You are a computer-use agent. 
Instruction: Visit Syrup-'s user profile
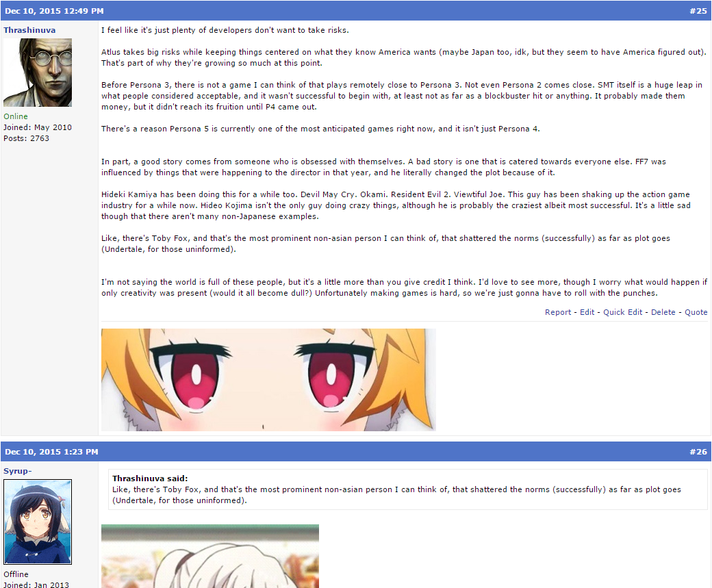coord(18,471)
